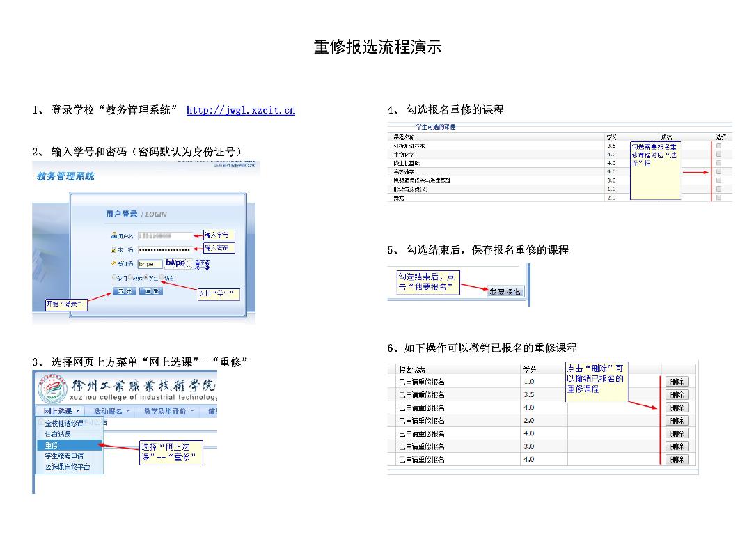Tick the checkbox for the 1.0 credit course
The width and height of the screenshot is (756, 535).
tap(718, 189)
